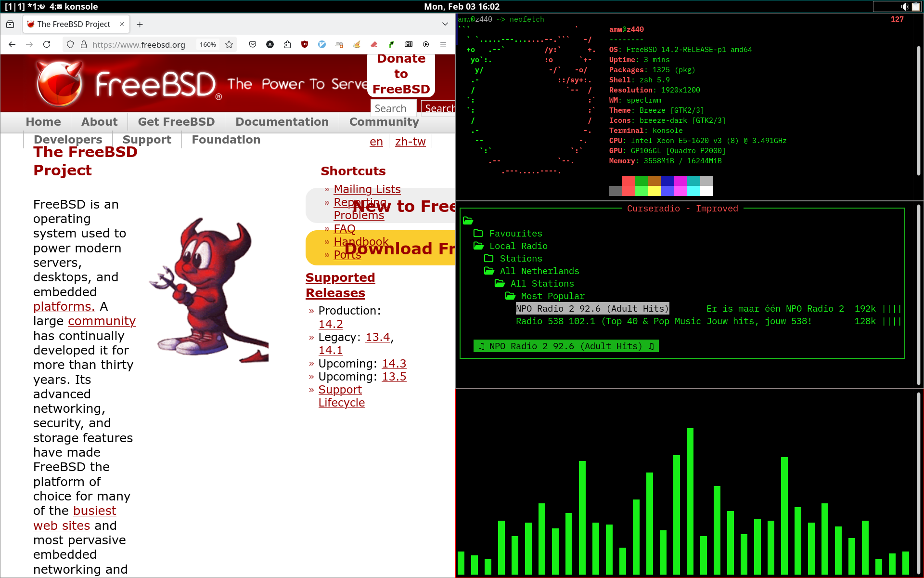Open the Mailing Lists shortcut link
Screen dimensions: 924x578
click(367, 189)
